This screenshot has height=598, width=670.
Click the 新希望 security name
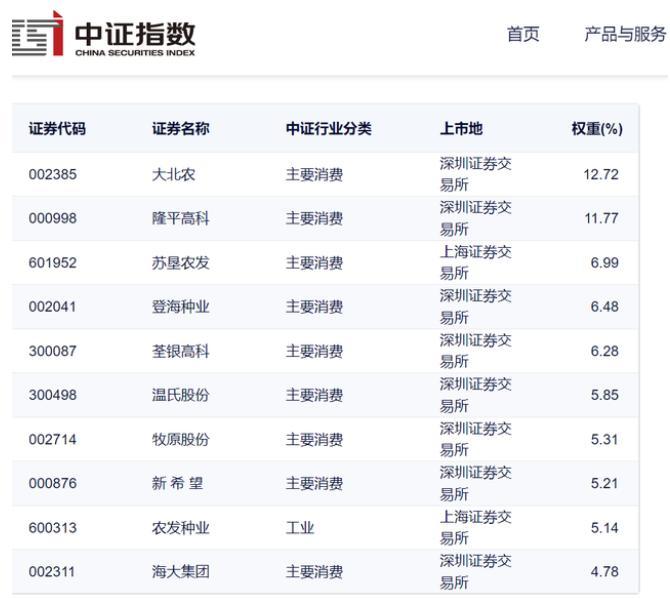(177, 483)
